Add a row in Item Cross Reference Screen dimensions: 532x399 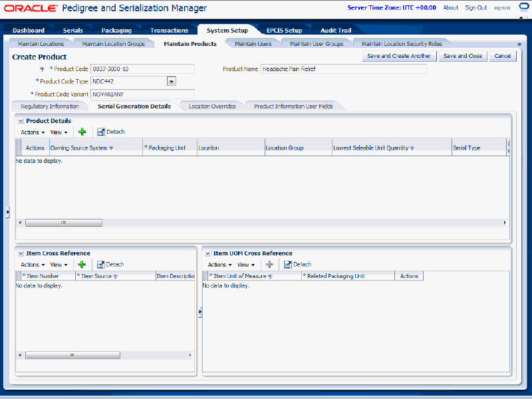coord(82,264)
